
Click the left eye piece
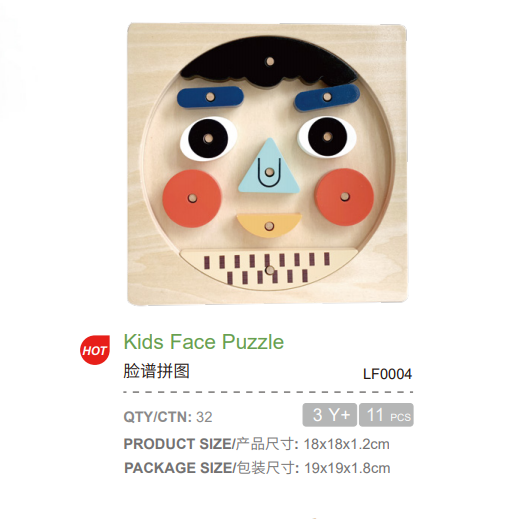click(x=208, y=138)
